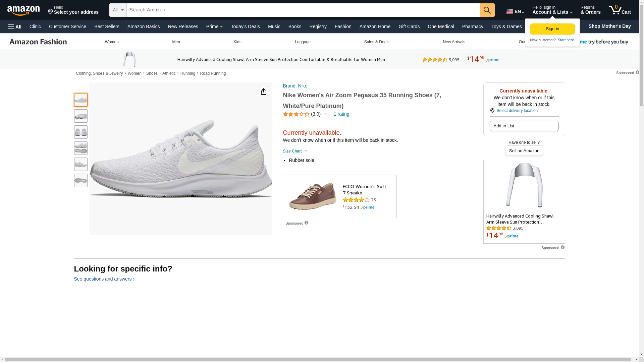Expand the search category All dropdown
The image size is (644, 362).
click(118, 10)
